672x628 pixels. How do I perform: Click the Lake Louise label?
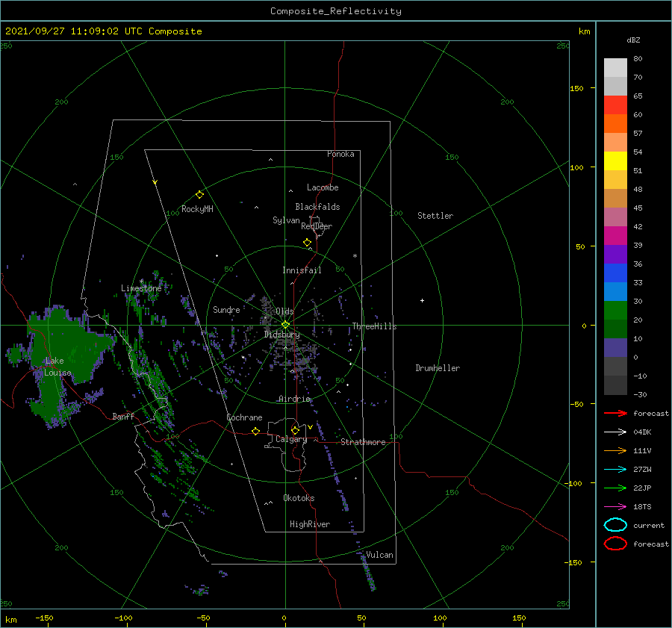click(57, 367)
